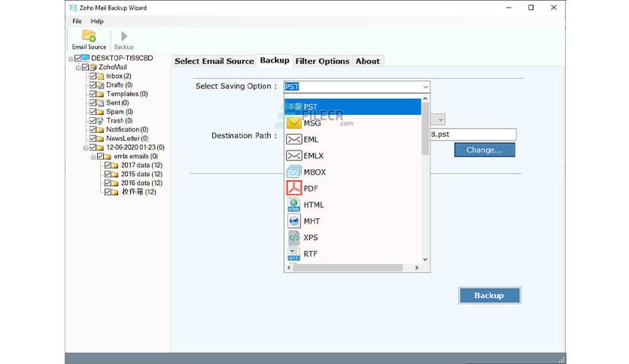
Task: Uncheck the Inbox (2) checkbox
Action: tap(93, 76)
